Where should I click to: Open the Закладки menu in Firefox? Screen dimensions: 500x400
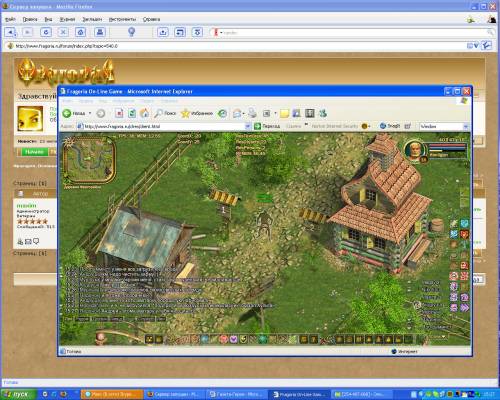pos(92,19)
